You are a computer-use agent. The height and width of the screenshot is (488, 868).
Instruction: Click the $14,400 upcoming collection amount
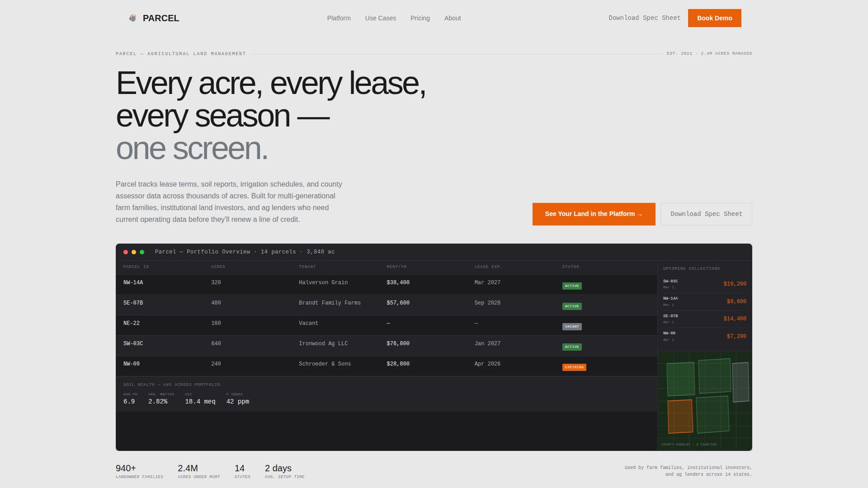pos(735,319)
